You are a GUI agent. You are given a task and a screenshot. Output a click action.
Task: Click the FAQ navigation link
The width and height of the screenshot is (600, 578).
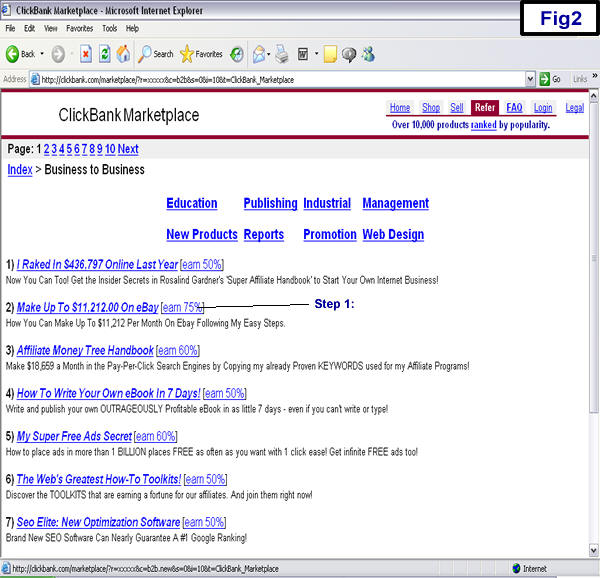tap(514, 107)
